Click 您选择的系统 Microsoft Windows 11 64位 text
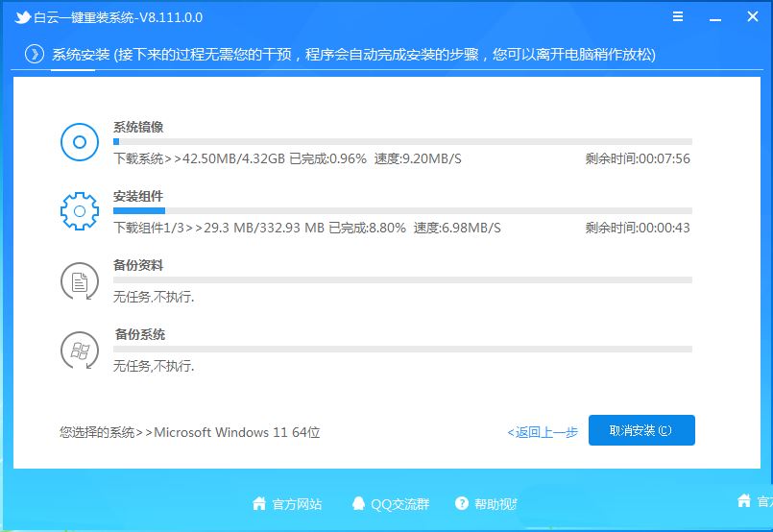Screen dimensions: 773x532 pyautogui.click(x=190, y=432)
